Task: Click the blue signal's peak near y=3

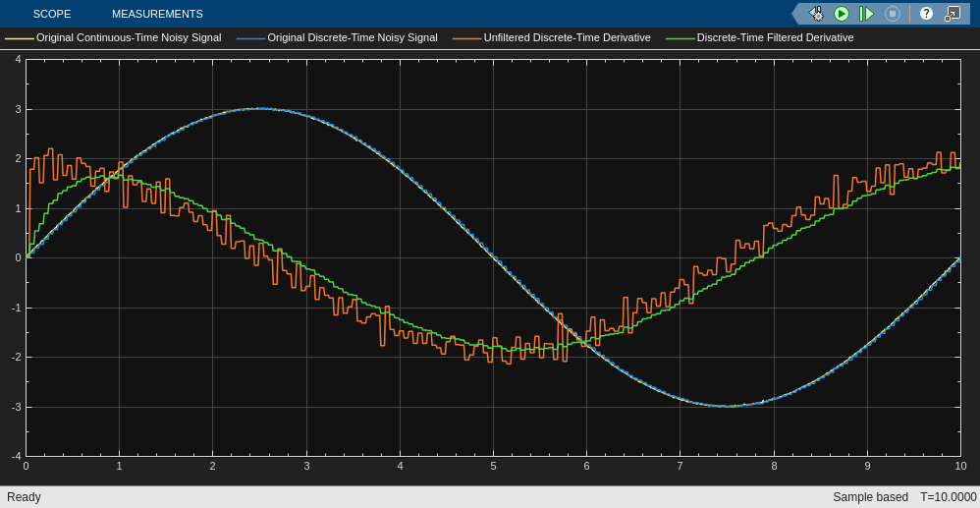Action: tap(258, 109)
